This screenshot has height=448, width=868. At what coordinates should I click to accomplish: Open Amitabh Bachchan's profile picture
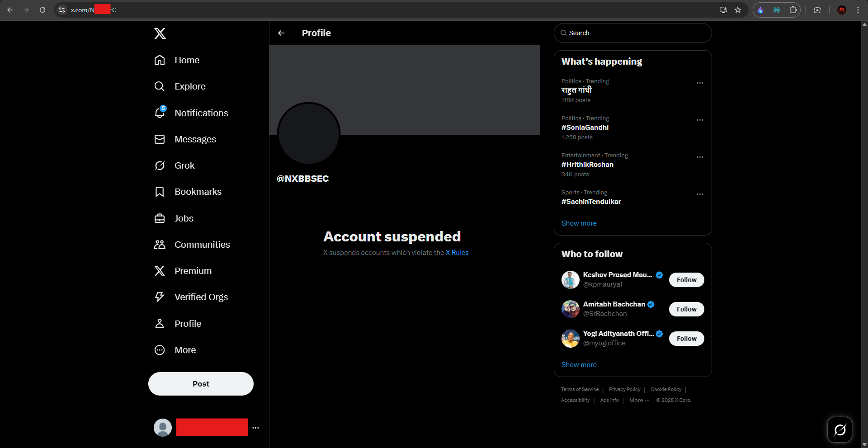(x=571, y=309)
